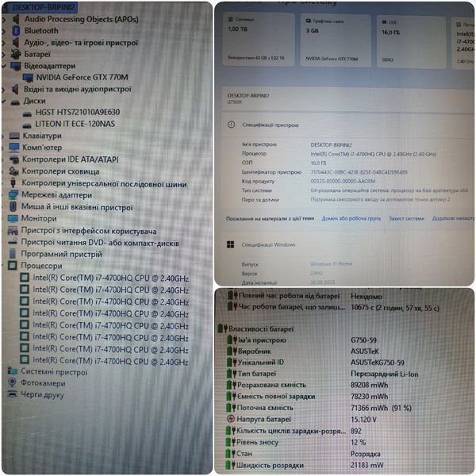The width and height of the screenshot is (476, 476).
Task: Select the Код продукту value 00325-80000-00000-AAOEM
Action: point(343,181)
